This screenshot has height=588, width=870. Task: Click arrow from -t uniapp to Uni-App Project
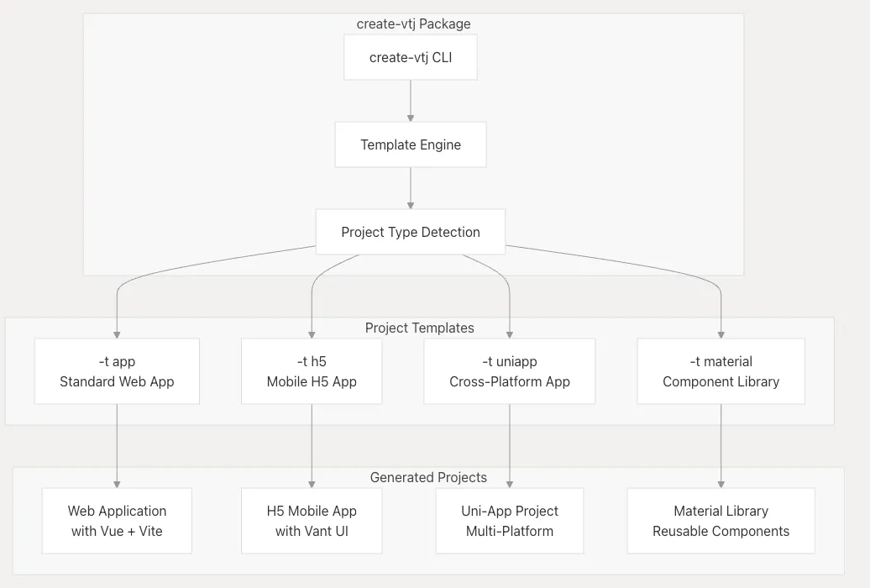510,445
